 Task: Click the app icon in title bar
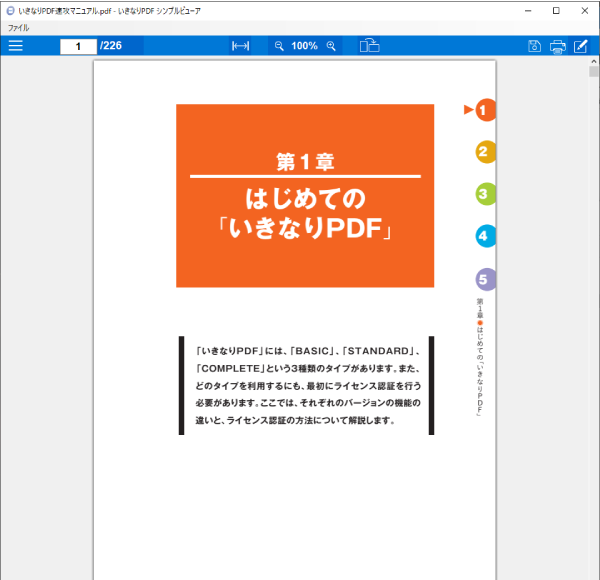tap(10, 11)
